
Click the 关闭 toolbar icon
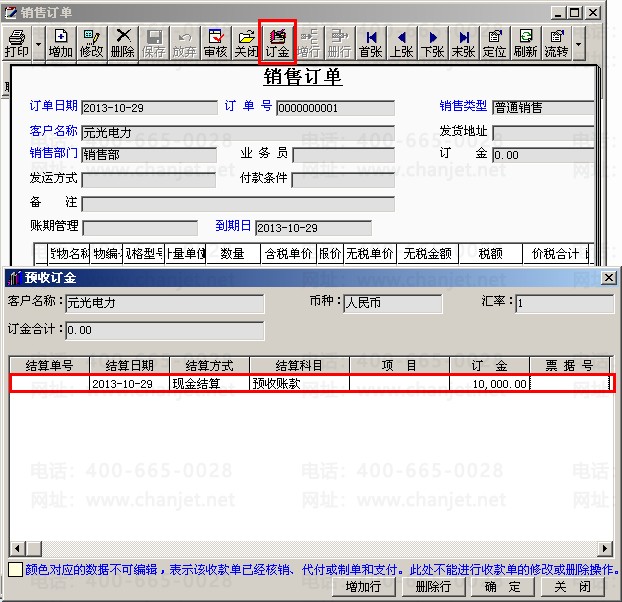tap(246, 43)
